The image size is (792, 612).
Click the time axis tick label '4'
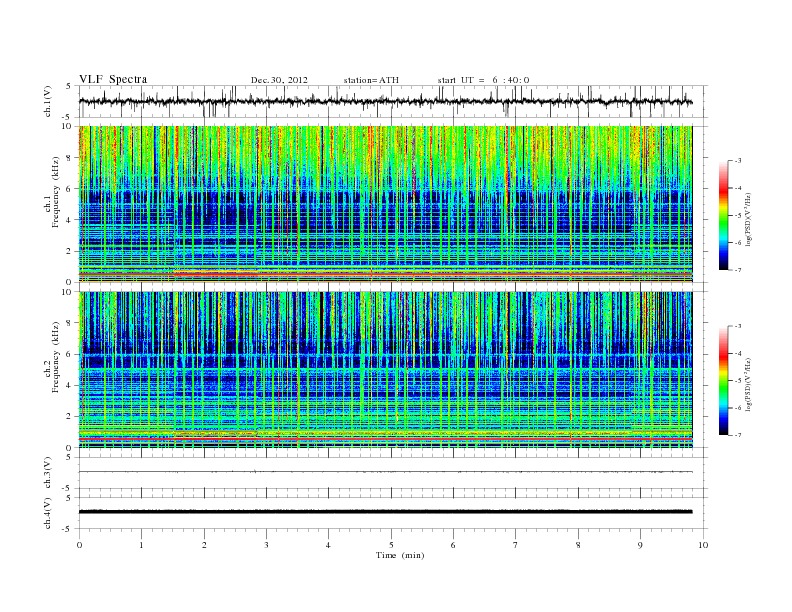[x=328, y=545]
